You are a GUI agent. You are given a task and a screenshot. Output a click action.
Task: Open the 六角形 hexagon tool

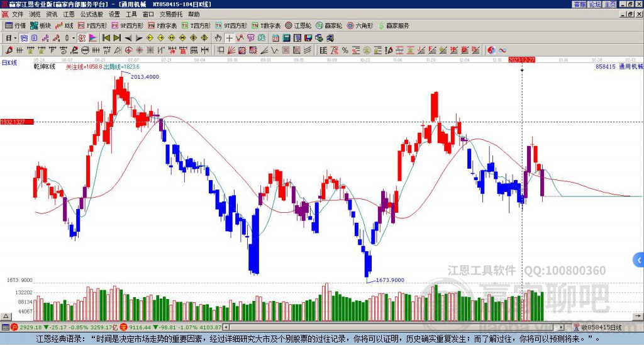pos(360,25)
